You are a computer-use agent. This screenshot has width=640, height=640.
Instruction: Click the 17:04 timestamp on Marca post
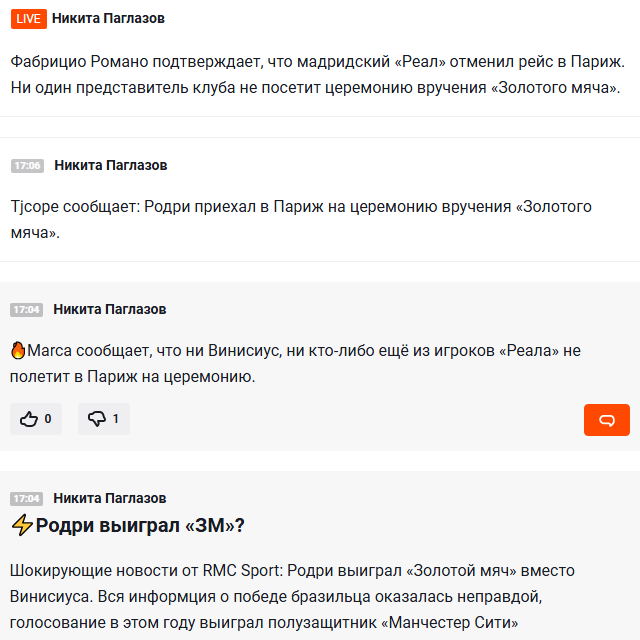(x=27, y=310)
